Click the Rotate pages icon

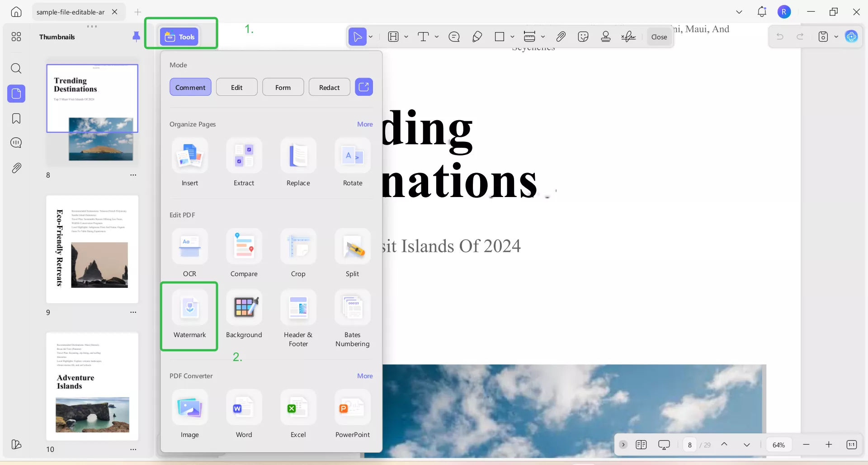click(x=353, y=155)
